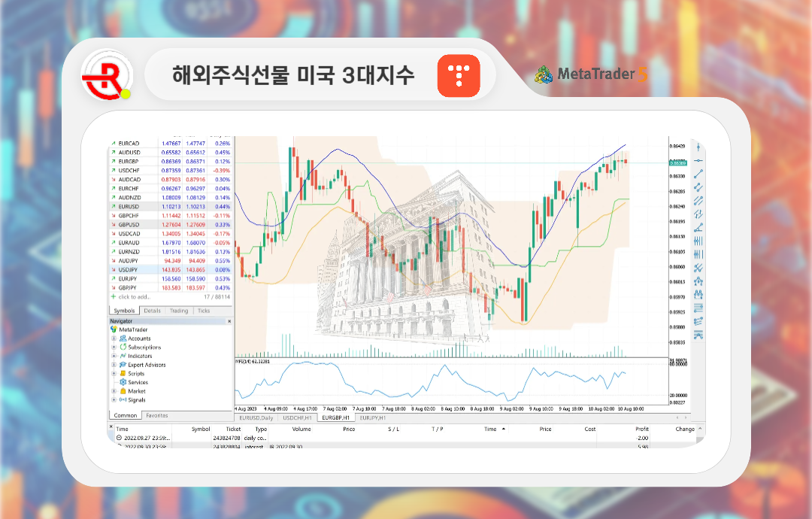This screenshot has height=519, width=812.
Task: Switch to the Trading tab
Action: (x=179, y=311)
